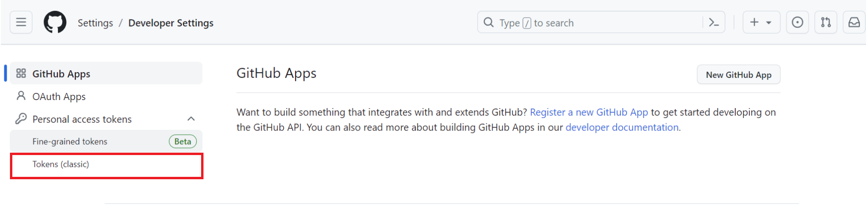
Task: Click the GitHub Octocat logo
Action: coord(55,22)
